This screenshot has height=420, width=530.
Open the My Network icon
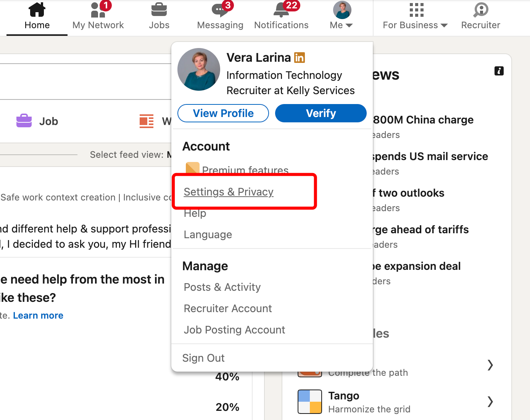(x=96, y=10)
